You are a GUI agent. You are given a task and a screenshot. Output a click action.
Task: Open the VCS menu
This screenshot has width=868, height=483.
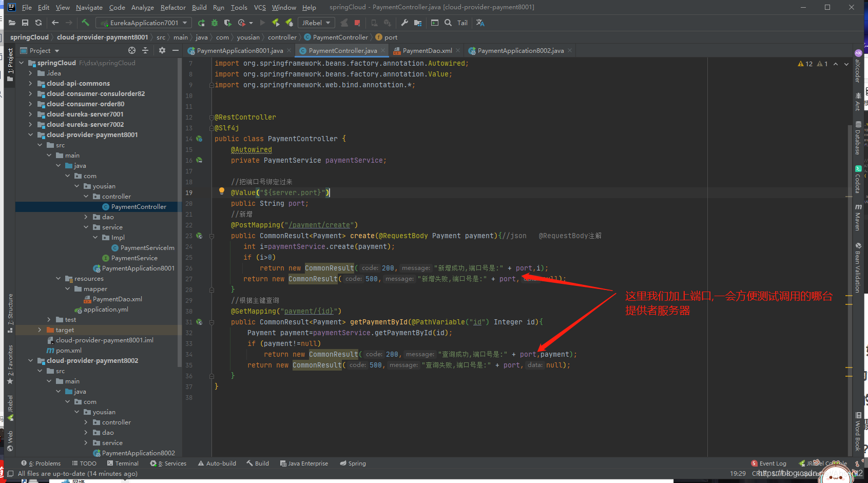(260, 7)
